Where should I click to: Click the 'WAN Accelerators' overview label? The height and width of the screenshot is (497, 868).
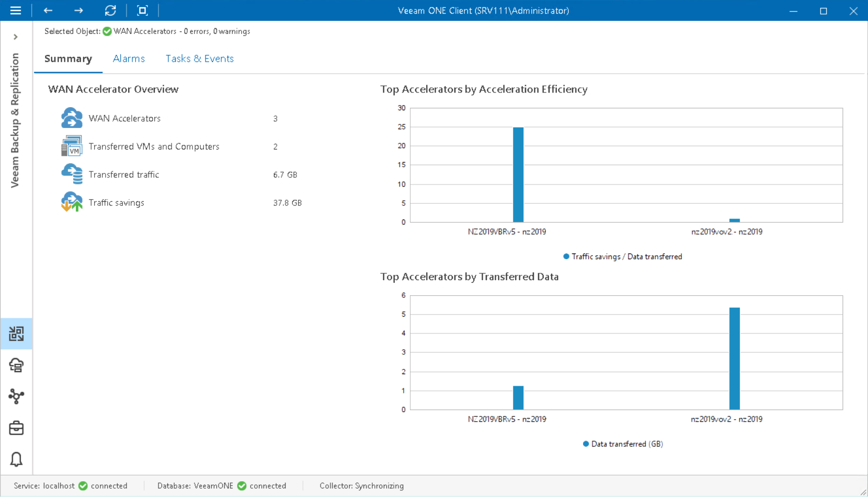click(124, 119)
